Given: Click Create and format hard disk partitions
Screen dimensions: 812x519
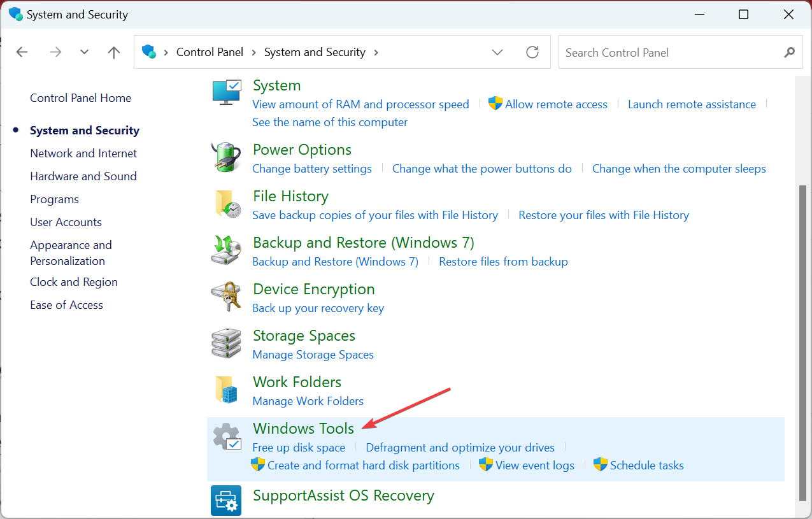Looking at the screenshot, I should (x=364, y=466).
